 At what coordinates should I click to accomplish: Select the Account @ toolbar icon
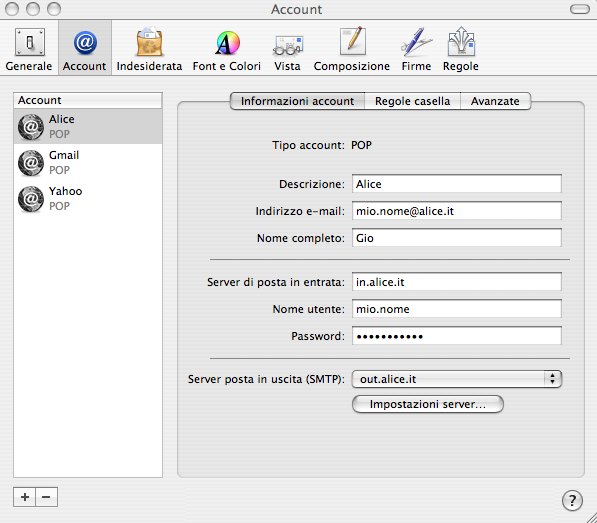pyautogui.click(x=85, y=49)
